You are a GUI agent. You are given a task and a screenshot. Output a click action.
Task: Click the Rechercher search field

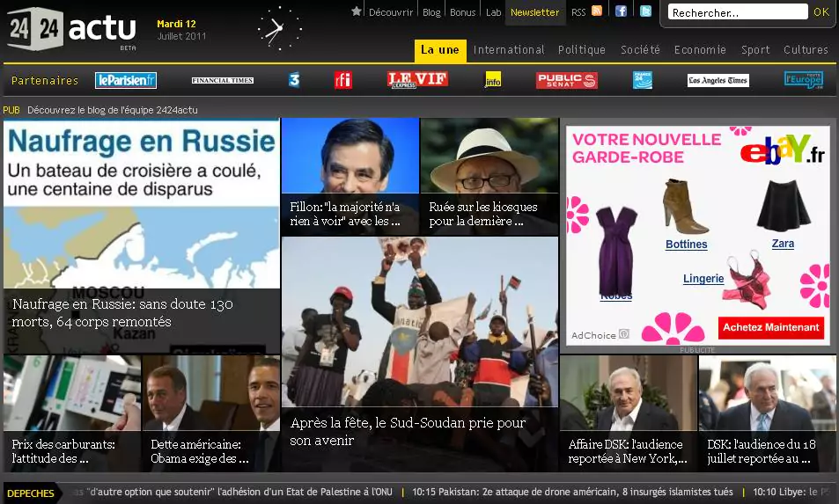738,12
